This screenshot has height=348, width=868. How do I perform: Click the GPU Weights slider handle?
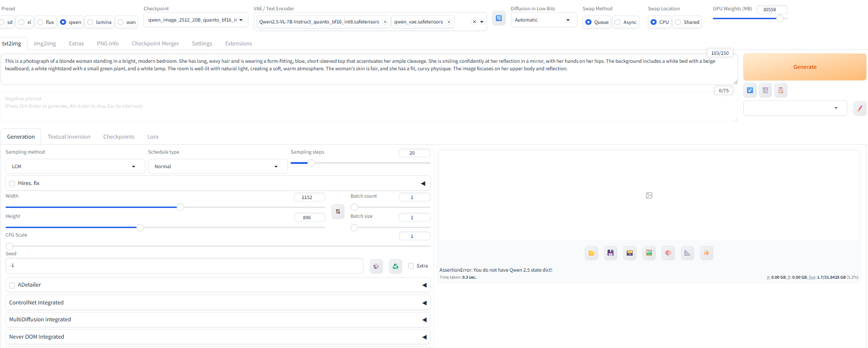coord(780,18)
